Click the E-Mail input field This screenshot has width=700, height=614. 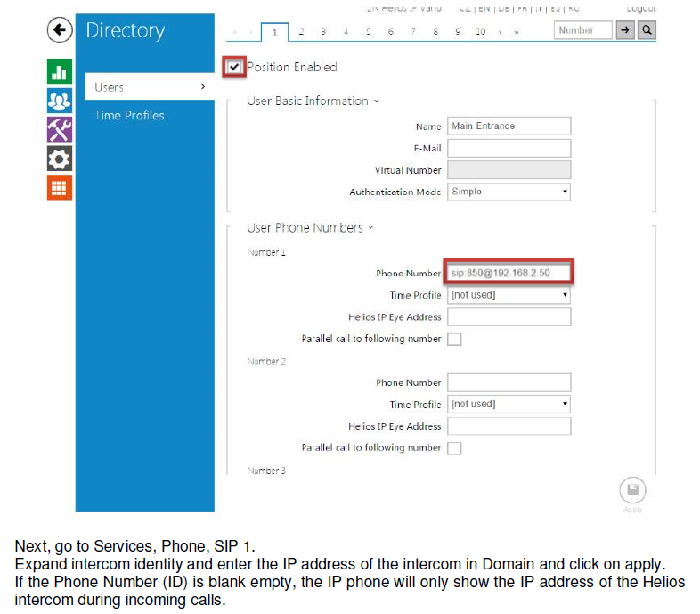[x=509, y=148]
